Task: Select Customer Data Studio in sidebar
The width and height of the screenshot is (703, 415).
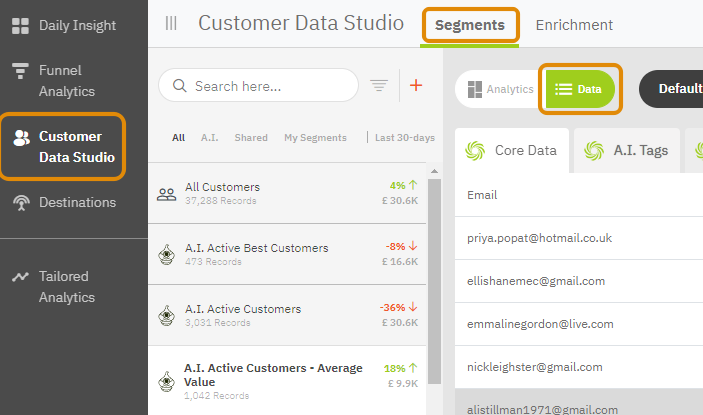Action: pyautogui.click(x=76, y=146)
